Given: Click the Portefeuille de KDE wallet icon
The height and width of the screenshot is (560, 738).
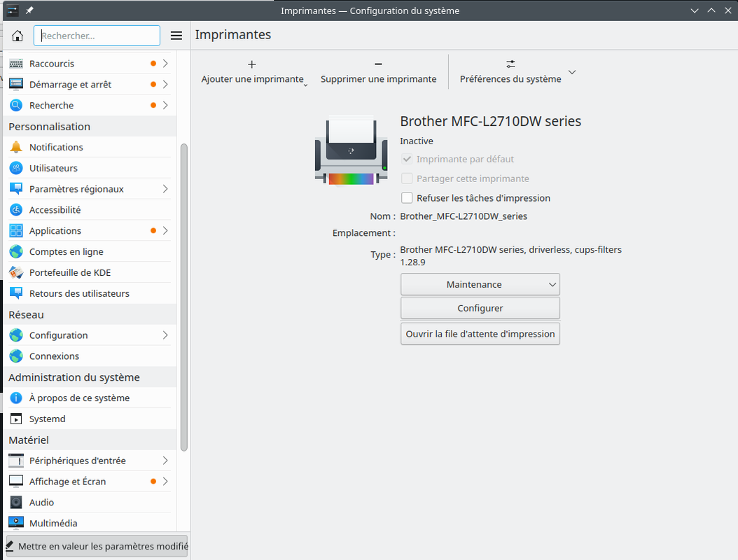Looking at the screenshot, I should click(x=16, y=272).
